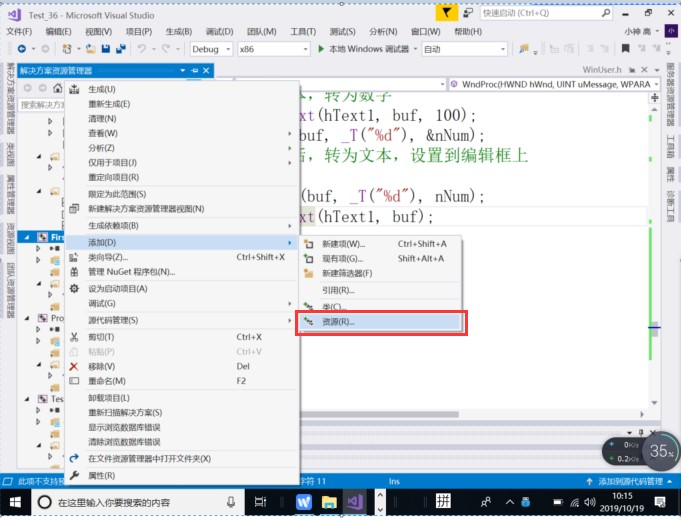The width and height of the screenshot is (681, 520).
Task: Click the user account avatar icon
Action: (671, 31)
